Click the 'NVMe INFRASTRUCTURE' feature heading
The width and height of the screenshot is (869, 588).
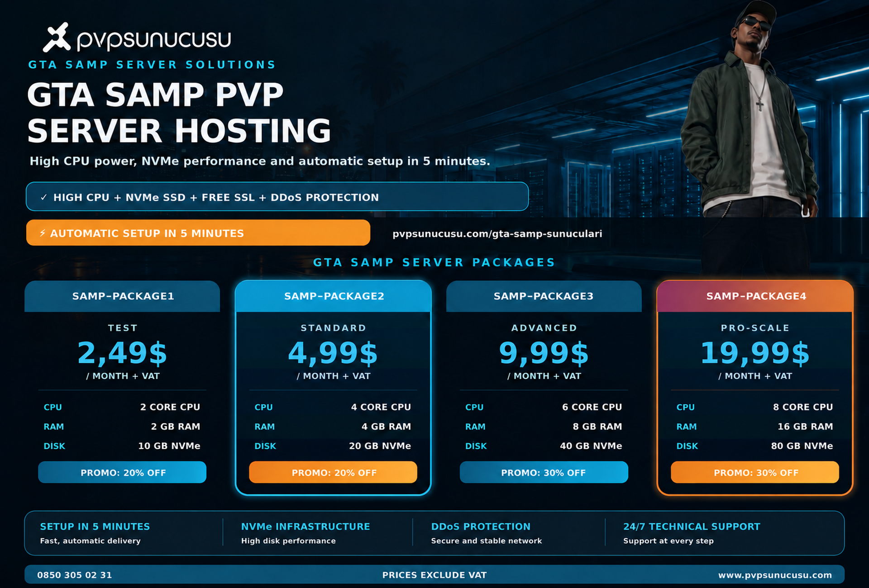click(x=305, y=526)
